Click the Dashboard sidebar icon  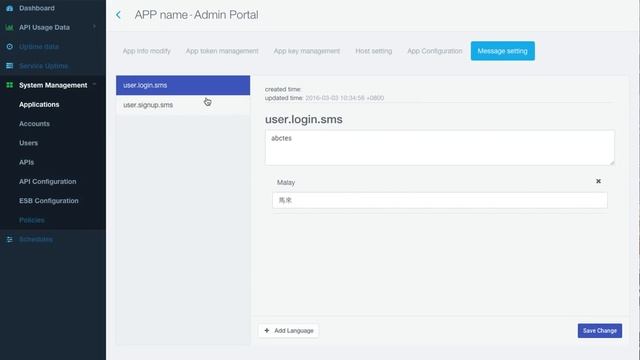[x=9, y=8]
